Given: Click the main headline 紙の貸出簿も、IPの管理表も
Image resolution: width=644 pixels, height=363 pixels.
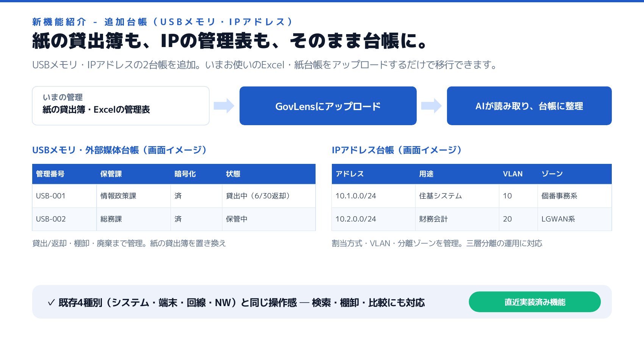Looking at the screenshot, I should coord(231,41).
